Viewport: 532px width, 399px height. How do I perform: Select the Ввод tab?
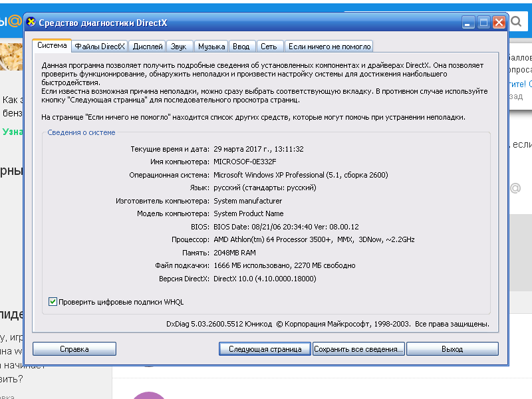241,47
